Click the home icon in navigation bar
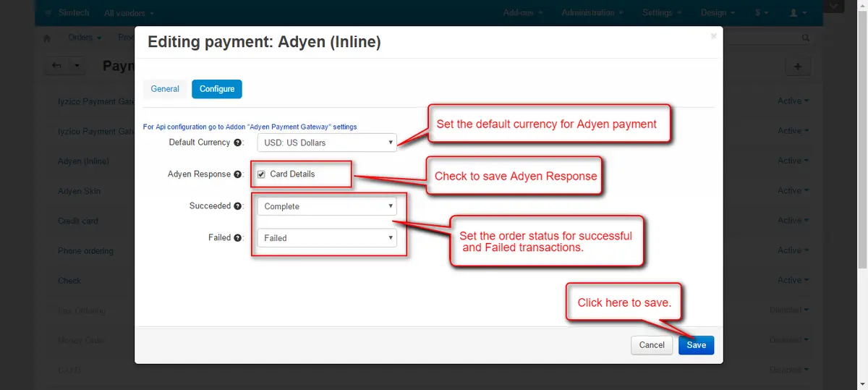Image resolution: width=868 pixels, height=390 pixels. point(48,38)
